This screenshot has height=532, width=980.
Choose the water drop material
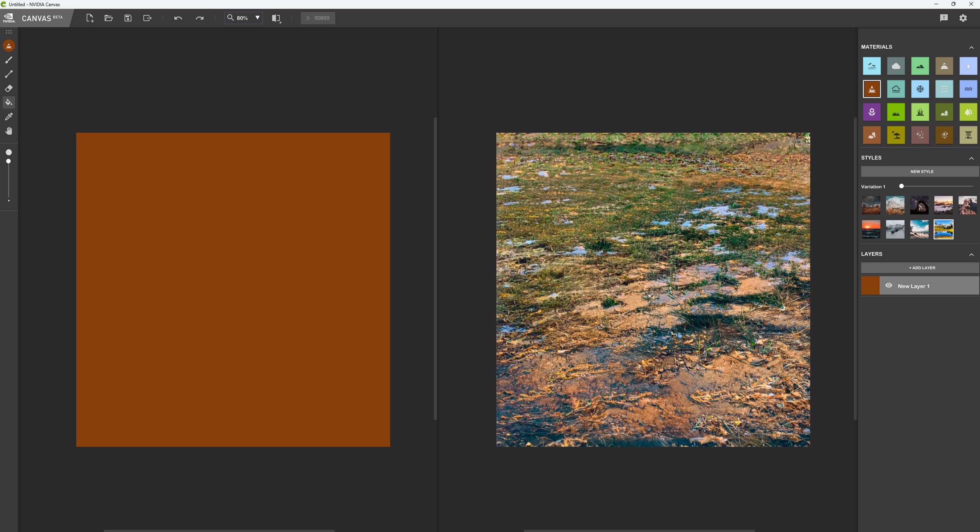[x=969, y=66]
